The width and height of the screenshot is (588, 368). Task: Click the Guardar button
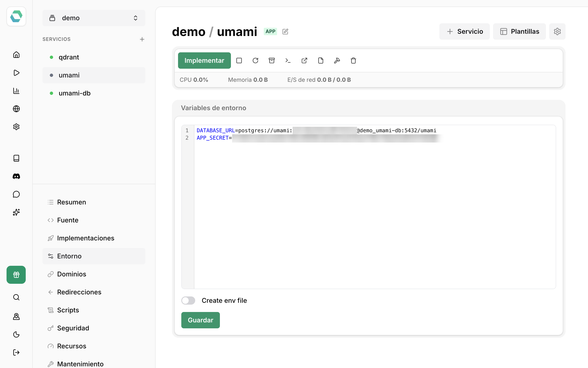pos(200,320)
